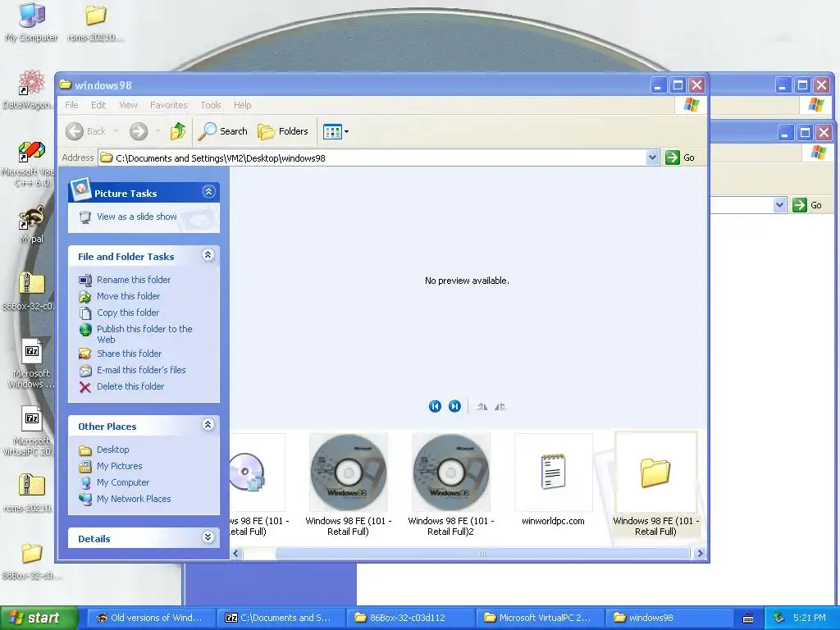Click the filmstrip scroll right arrow

pyautogui.click(x=700, y=554)
